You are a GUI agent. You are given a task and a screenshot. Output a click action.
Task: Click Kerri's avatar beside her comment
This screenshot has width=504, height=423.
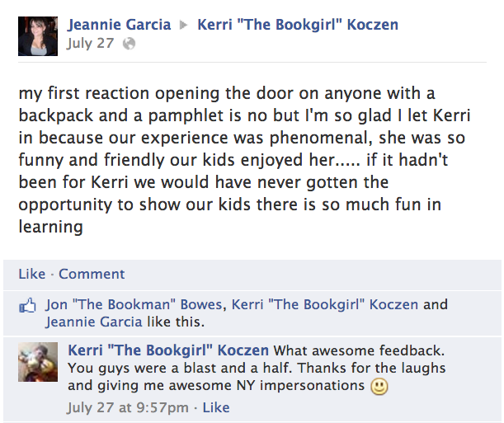[38, 360]
